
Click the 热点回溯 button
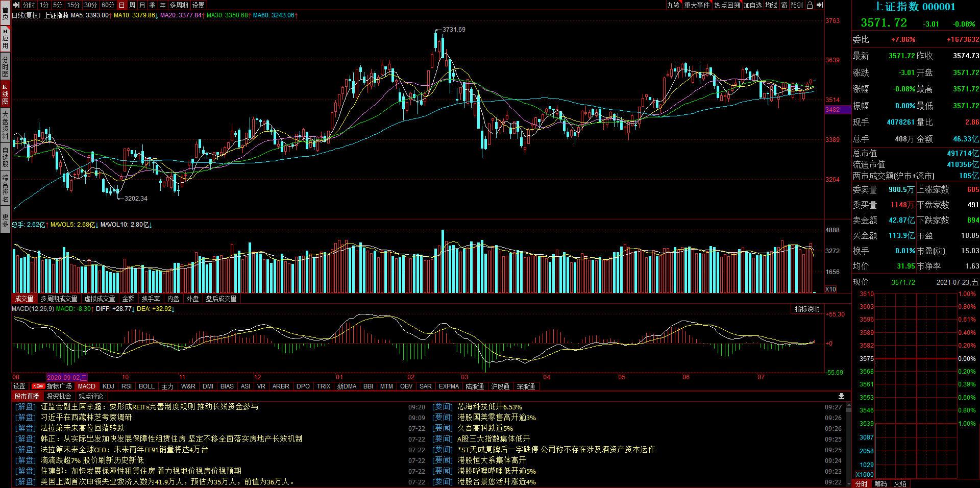tap(727, 5)
